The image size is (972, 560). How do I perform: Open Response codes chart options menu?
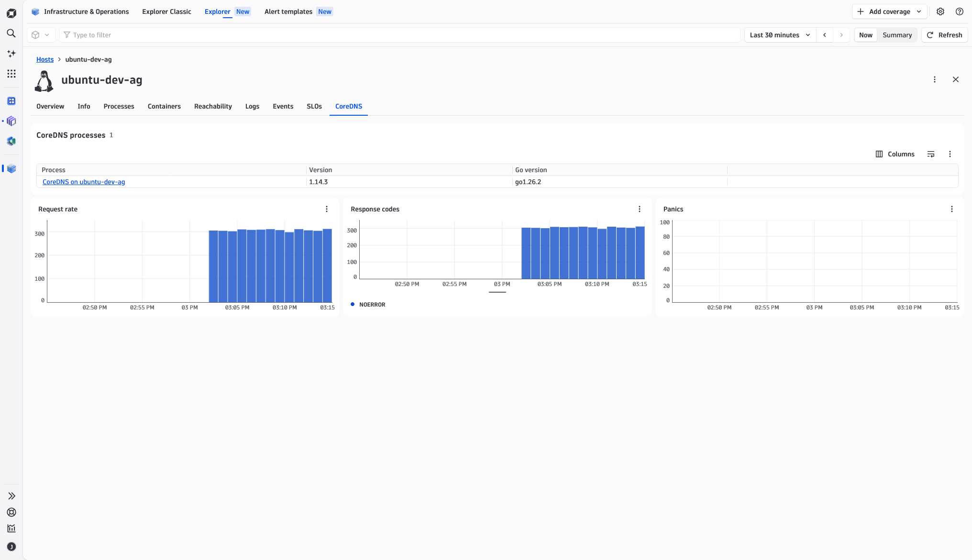tap(640, 209)
